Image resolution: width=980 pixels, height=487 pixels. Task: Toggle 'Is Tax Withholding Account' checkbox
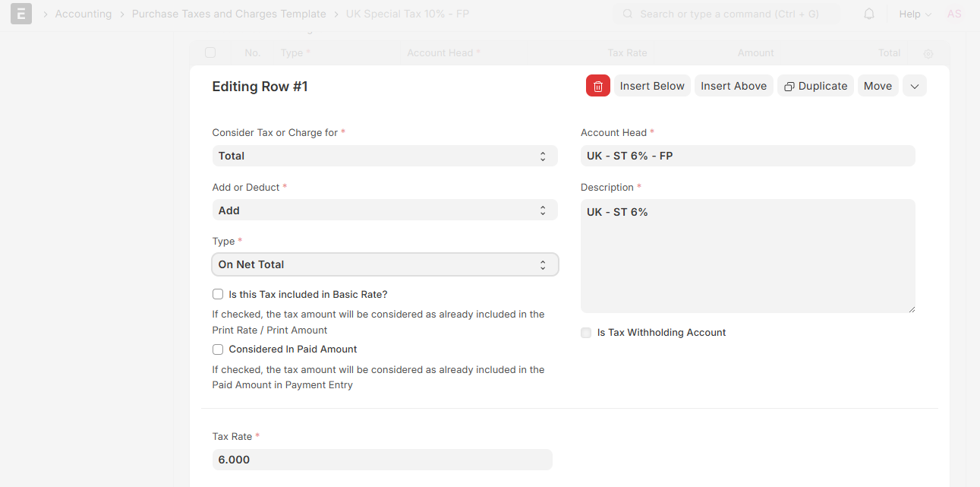coord(586,333)
